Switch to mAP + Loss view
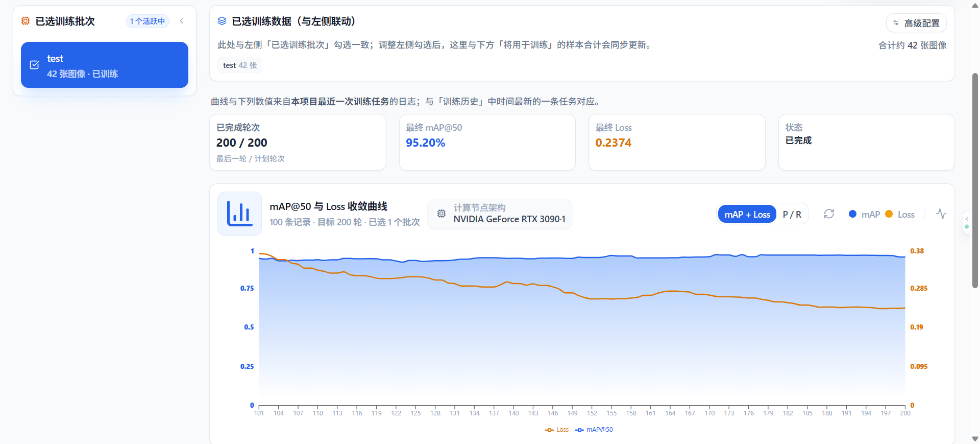Image resolution: width=980 pixels, height=444 pixels. click(x=747, y=215)
